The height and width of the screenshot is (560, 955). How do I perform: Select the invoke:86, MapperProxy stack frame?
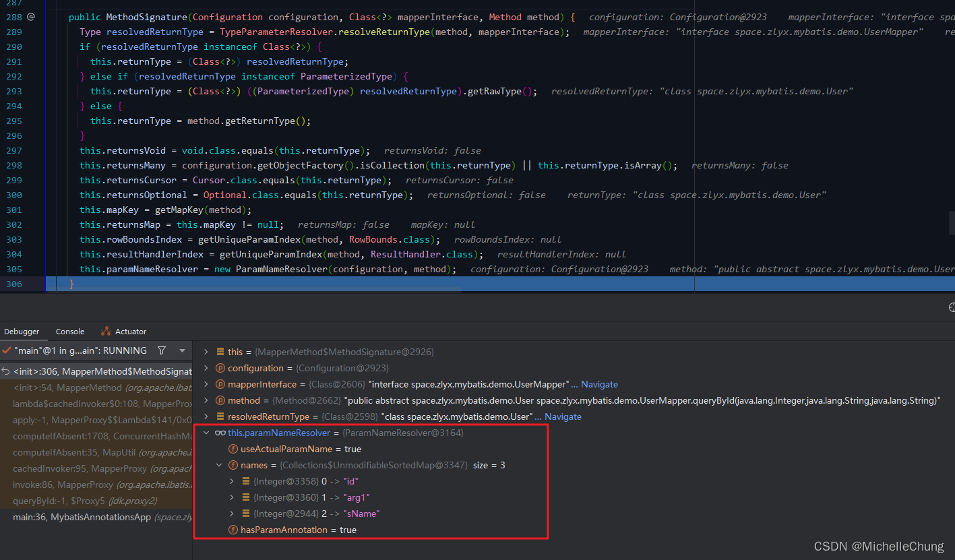click(96, 485)
